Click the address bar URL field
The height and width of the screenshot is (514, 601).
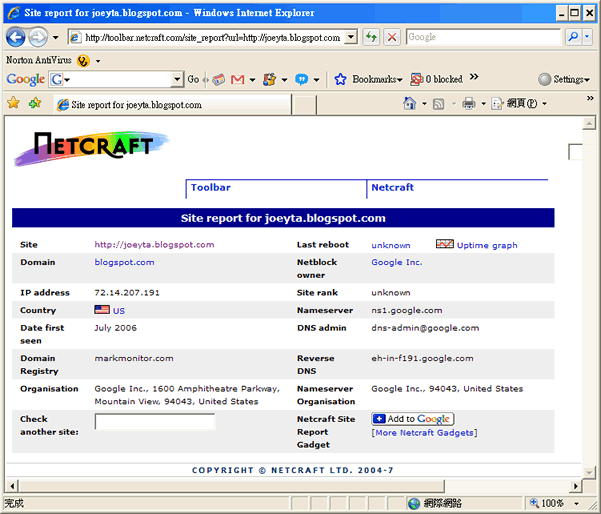tap(207, 38)
